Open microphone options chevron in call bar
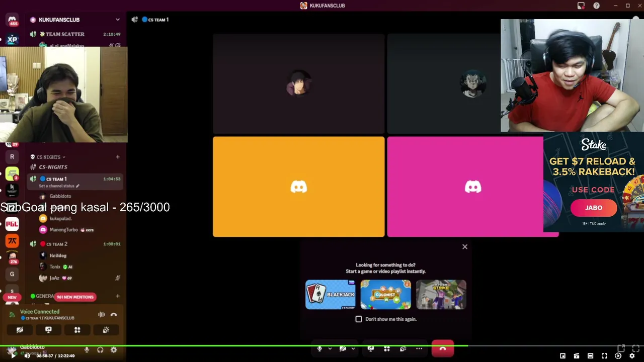 click(x=330, y=348)
